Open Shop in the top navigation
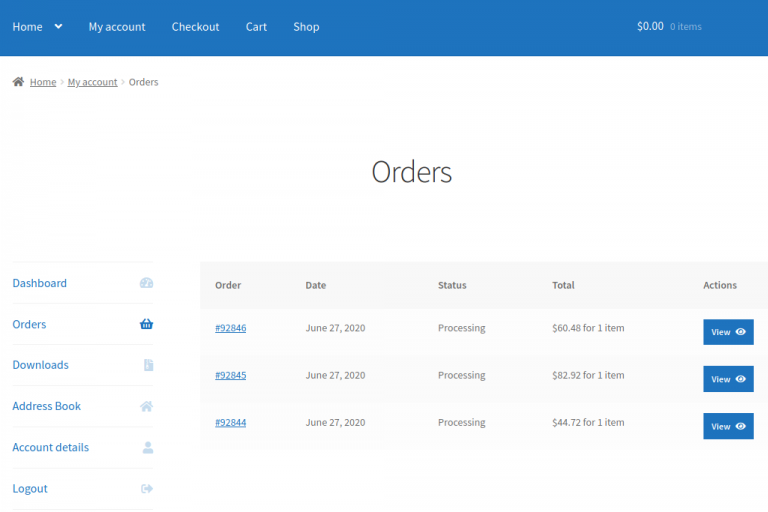Viewport: 768px width, 512px height. pyautogui.click(x=306, y=27)
